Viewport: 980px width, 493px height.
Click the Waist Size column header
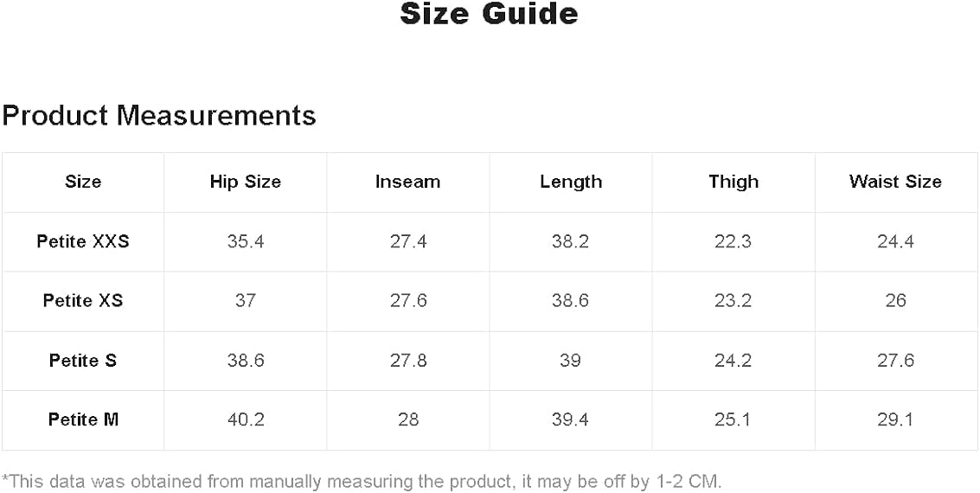[895, 182]
